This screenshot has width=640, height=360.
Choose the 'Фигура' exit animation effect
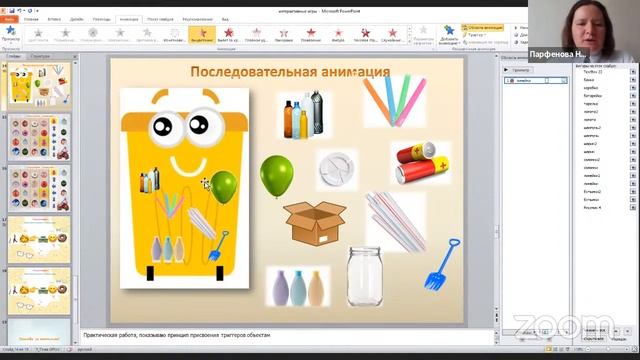pyautogui.click(x=338, y=35)
